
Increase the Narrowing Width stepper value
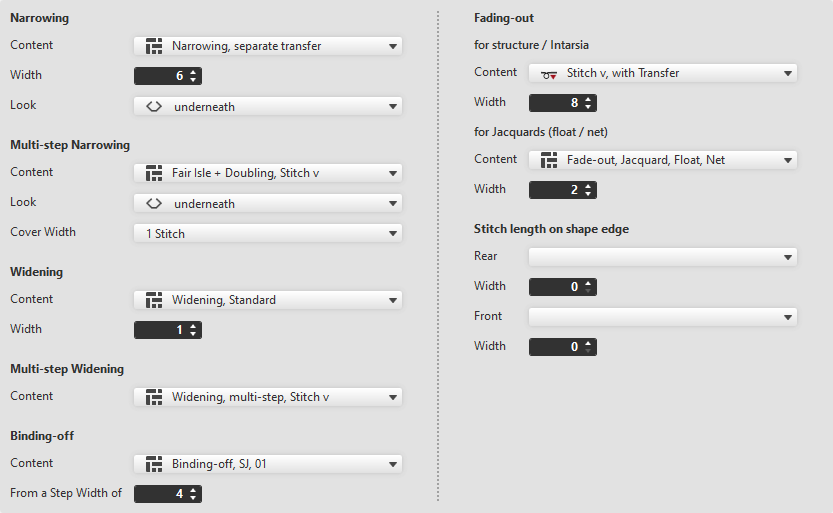[x=193, y=72]
